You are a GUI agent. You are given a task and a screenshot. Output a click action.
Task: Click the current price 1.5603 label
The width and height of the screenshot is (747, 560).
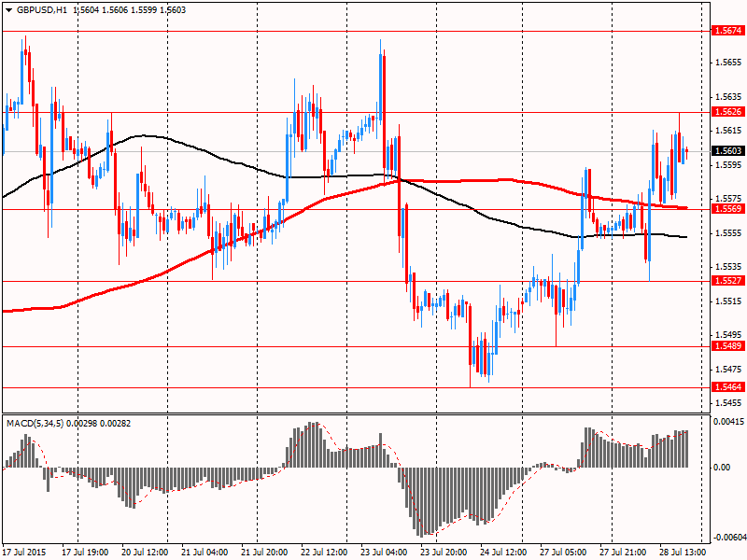(x=728, y=151)
